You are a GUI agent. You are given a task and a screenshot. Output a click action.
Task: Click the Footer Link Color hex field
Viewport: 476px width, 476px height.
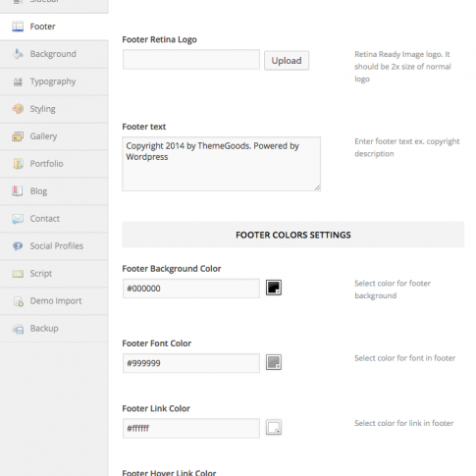[x=191, y=428]
